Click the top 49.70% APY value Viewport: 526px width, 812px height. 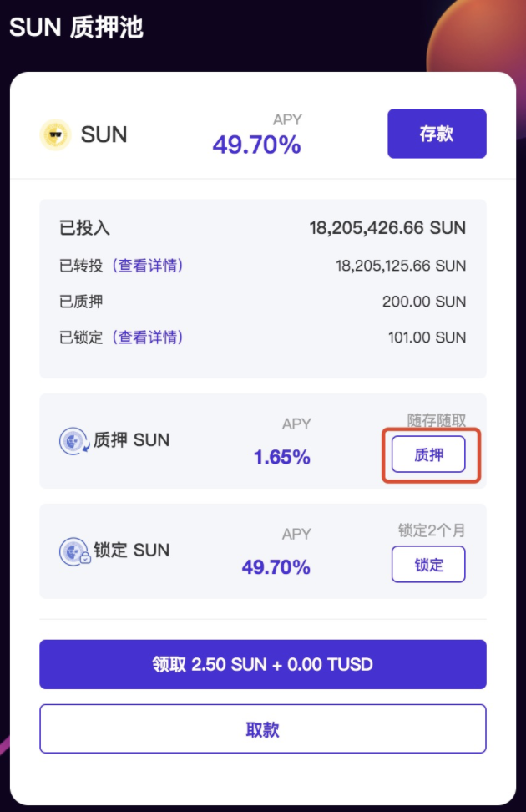pos(257,145)
